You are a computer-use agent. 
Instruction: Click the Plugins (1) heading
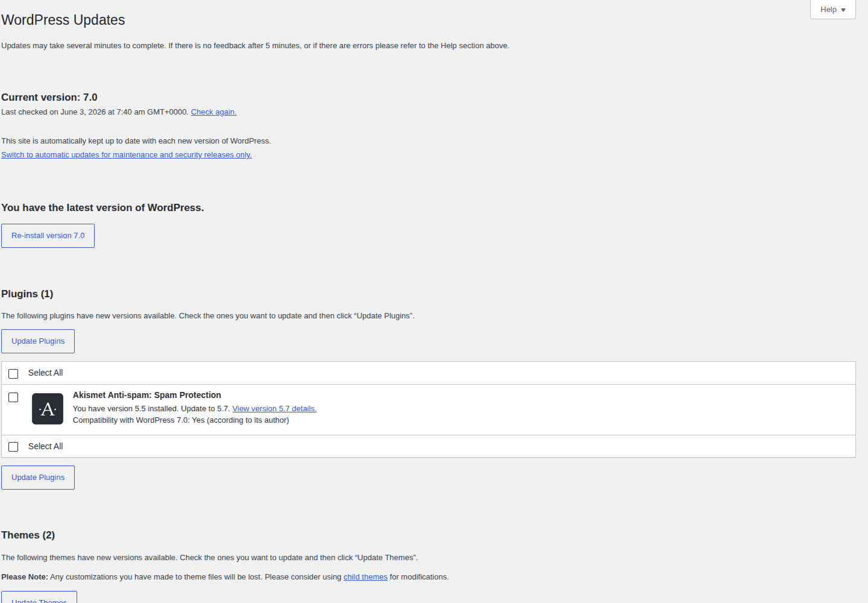click(x=27, y=294)
